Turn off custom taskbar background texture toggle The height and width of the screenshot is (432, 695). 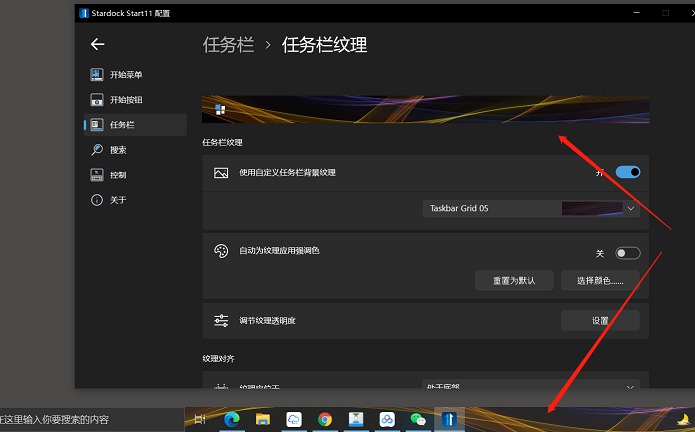point(628,172)
